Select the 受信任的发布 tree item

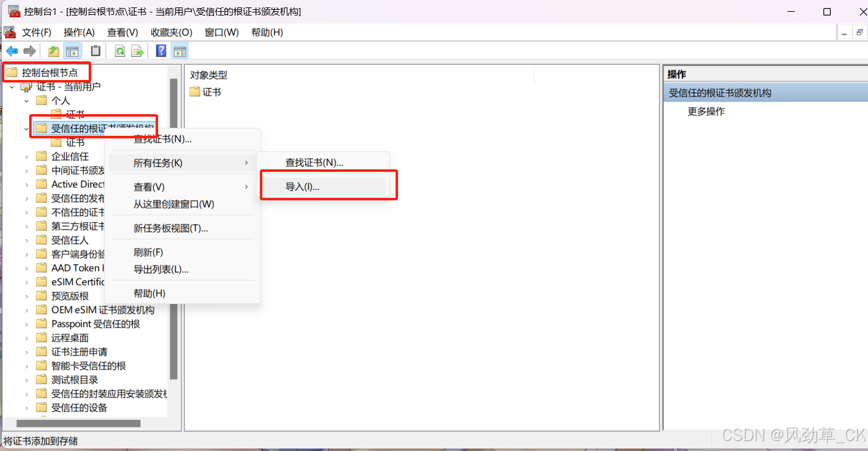click(78, 199)
